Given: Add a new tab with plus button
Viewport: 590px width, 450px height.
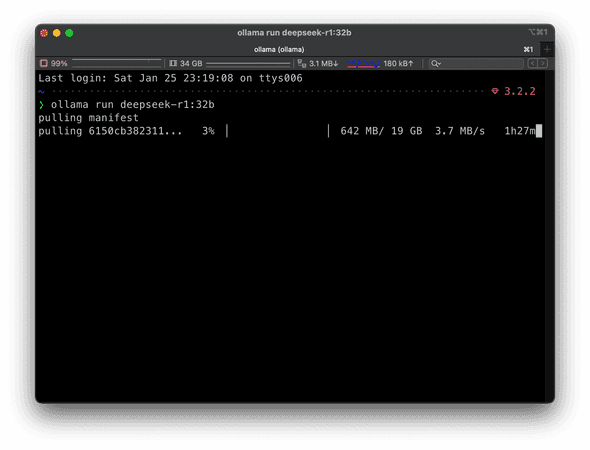Looking at the screenshot, I should [x=547, y=49].
